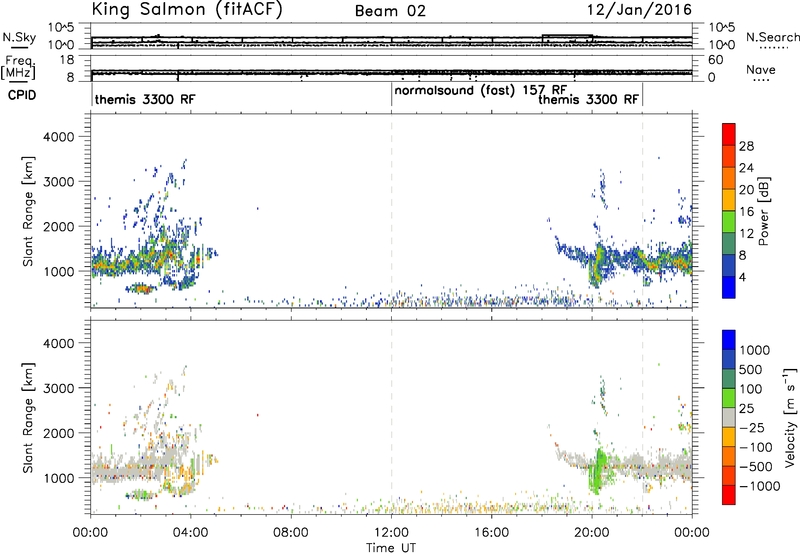
Task: Click the 'CPID' row label
Action: 22,95
